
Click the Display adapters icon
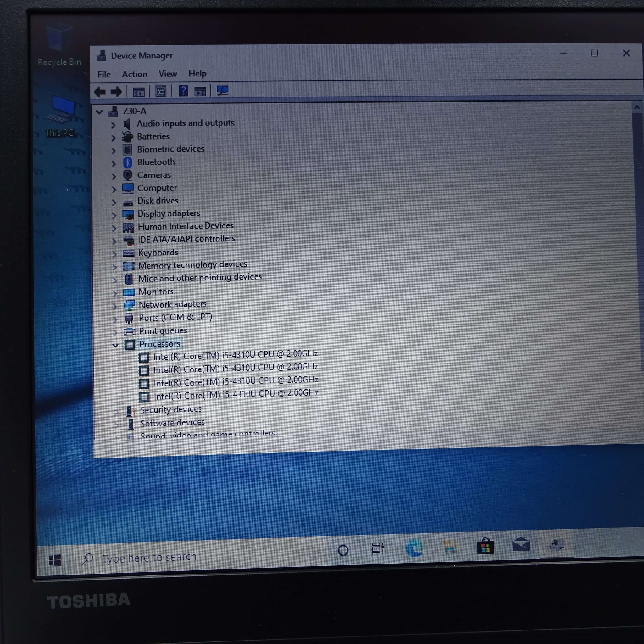128,214
